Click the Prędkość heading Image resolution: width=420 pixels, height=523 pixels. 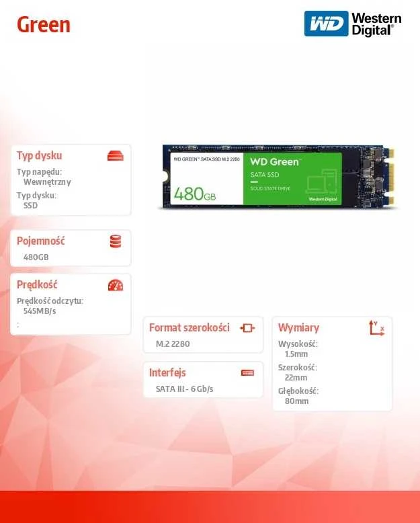click(37, 284)
